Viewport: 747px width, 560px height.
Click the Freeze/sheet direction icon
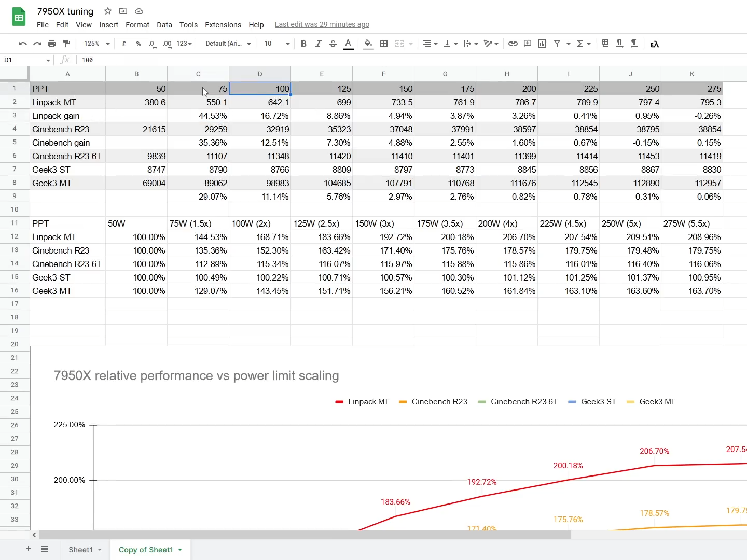pos(605,44)
